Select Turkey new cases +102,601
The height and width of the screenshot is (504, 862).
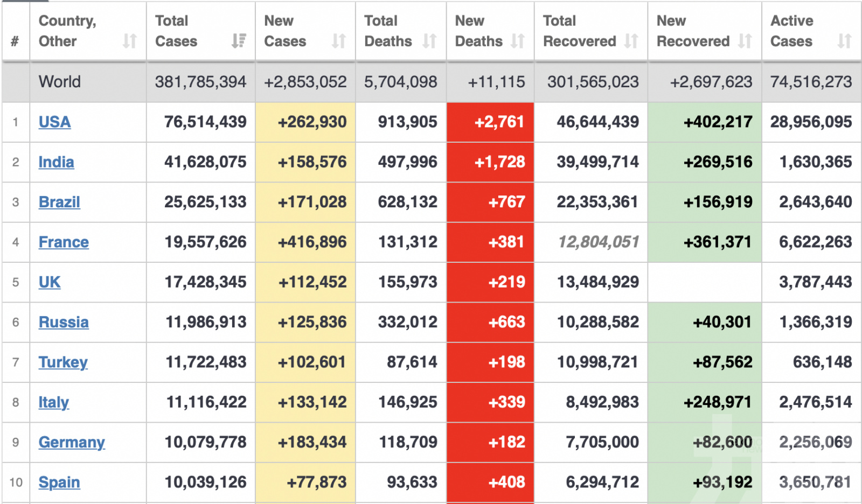(312, 362)
